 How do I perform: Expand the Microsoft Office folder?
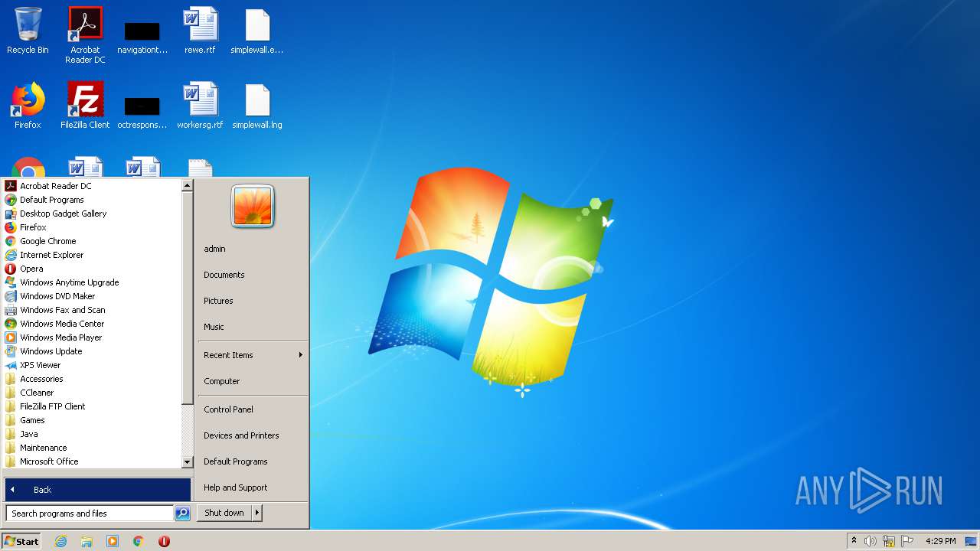[x=92, y=461]
